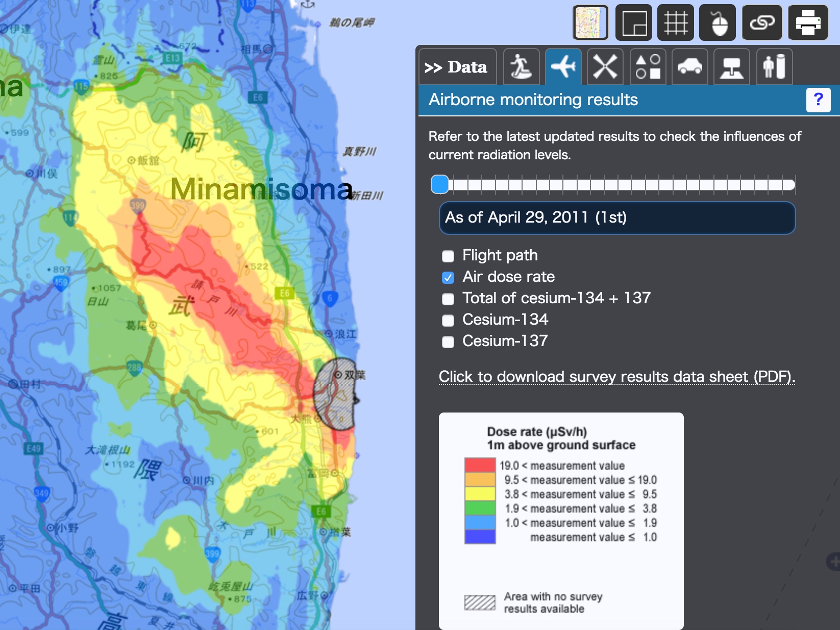Viewport: 840px width, 630px height.
Task: Open help with the question mark button
Action: click(818, 100)
